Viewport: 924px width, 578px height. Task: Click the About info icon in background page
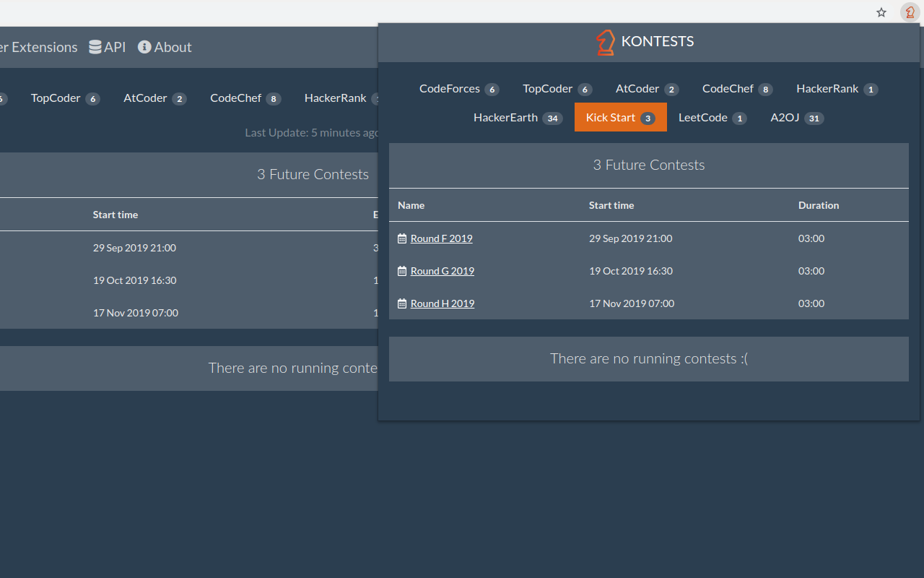click(144, 47)
